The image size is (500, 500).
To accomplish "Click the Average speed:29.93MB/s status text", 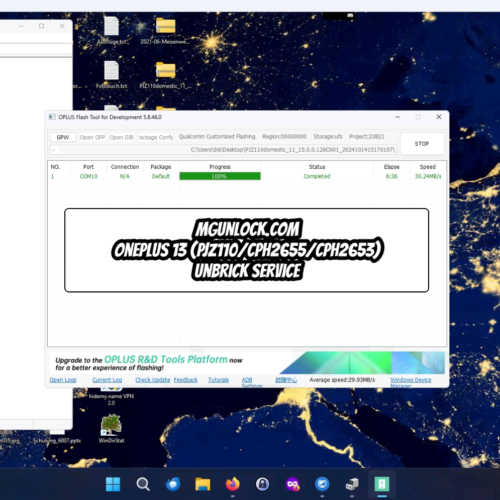I will (x=342, y=380).
